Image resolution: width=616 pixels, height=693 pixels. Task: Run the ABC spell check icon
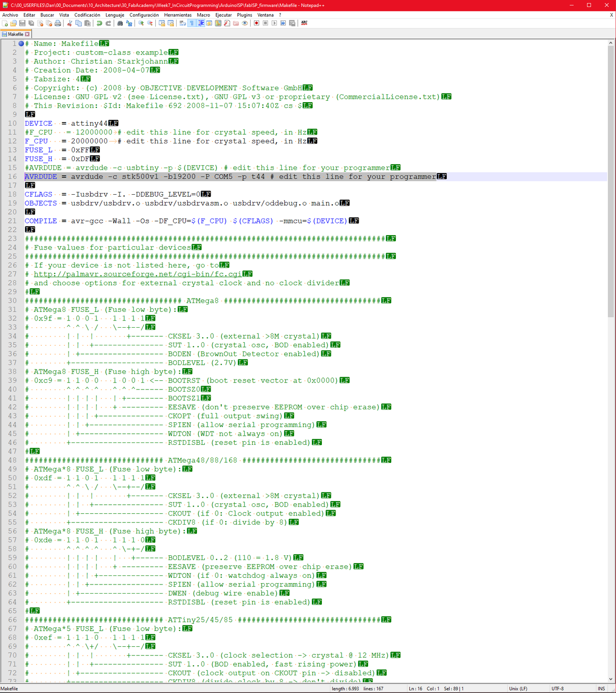[x=304, y=23]
